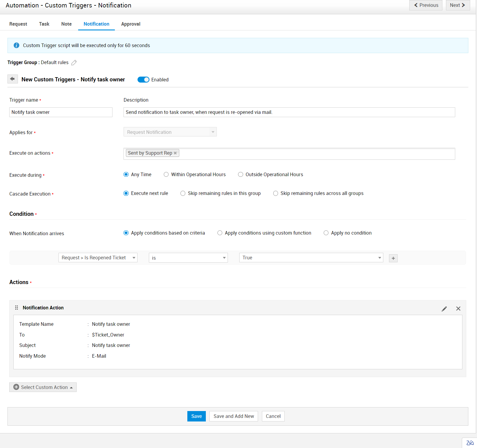Select Within Operational Hours option
Viewport: 477px width, 448px height.
[166, 175]
